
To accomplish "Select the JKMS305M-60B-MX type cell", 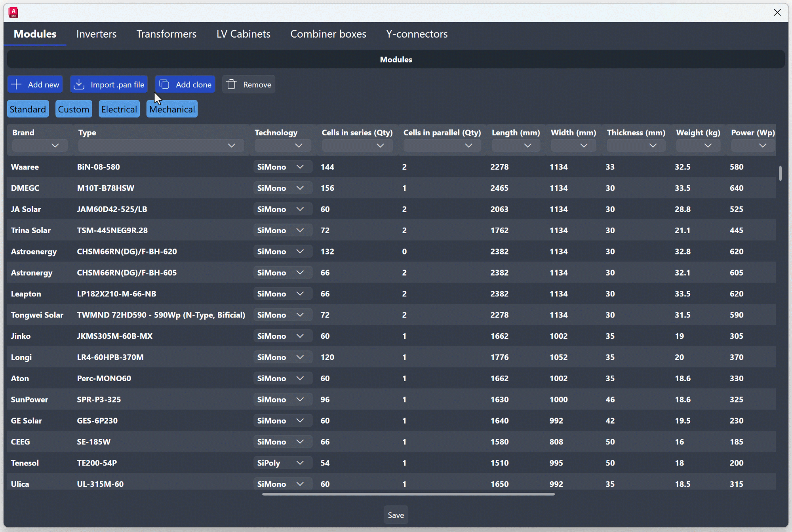I will click(x=114, y=336).
